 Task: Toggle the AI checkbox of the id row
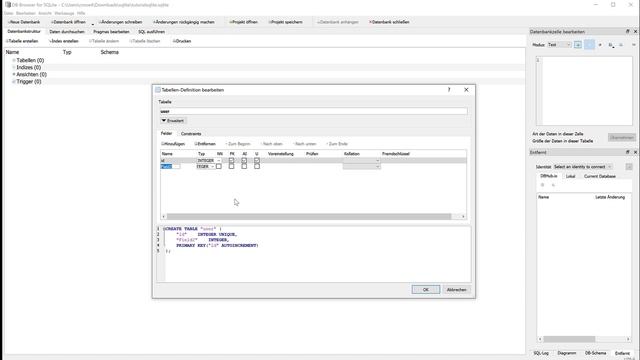click(244, 160)
